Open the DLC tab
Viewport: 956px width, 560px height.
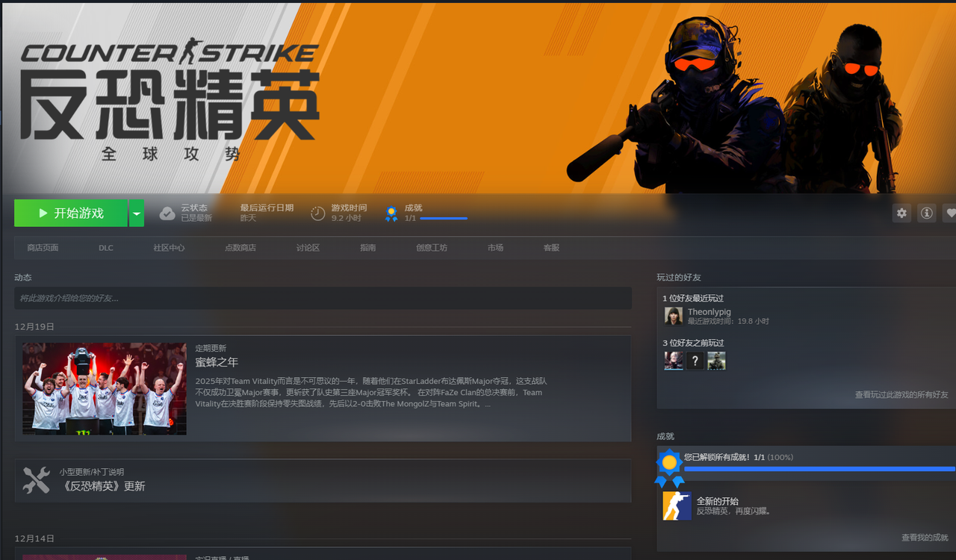(x=106, y=248)
